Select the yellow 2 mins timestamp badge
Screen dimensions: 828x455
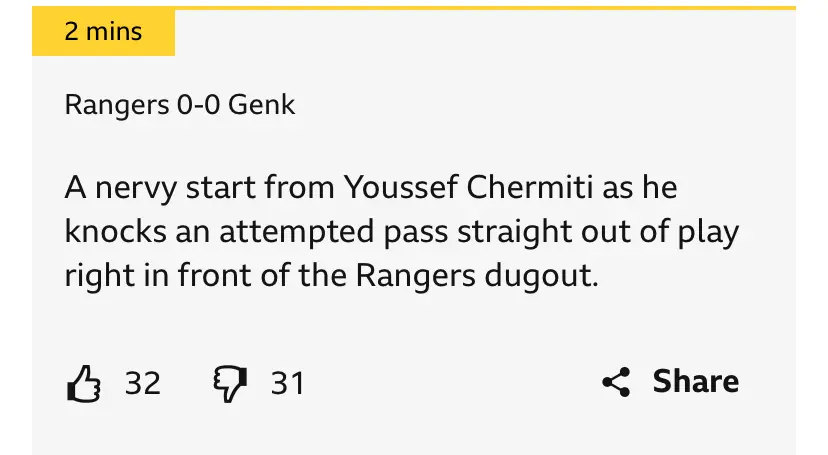pyautogui.click(x=103, y=32)
